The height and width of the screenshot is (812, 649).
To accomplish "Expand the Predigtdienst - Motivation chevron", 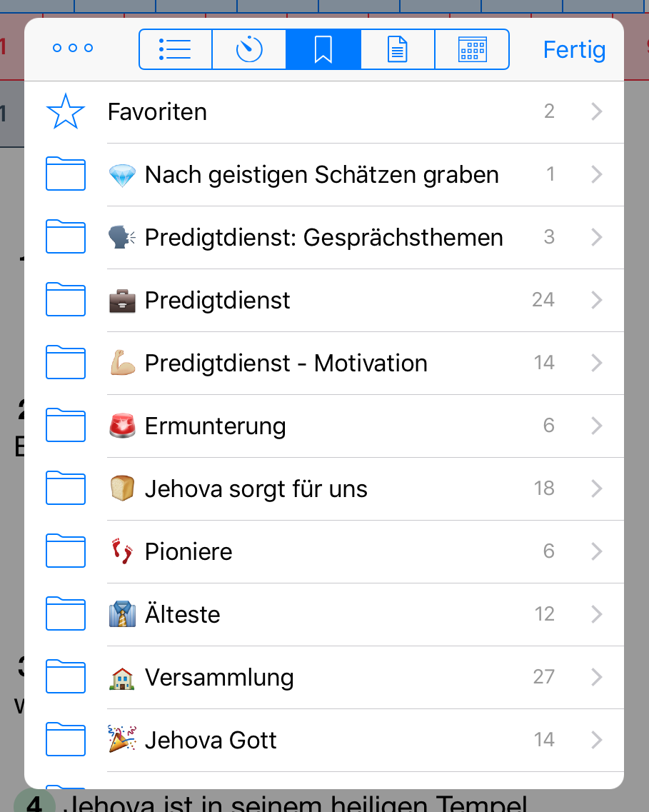I will (x=597, y=364).
